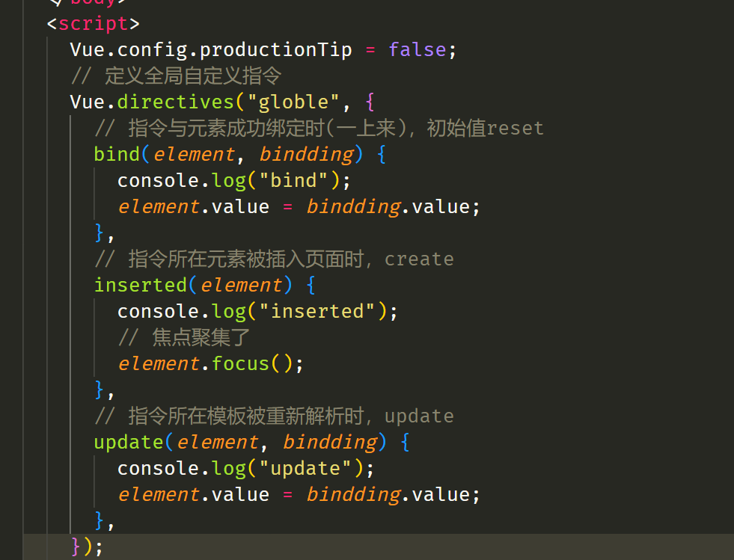
Task: Click the "update" string literal
Action: point(305,468)
